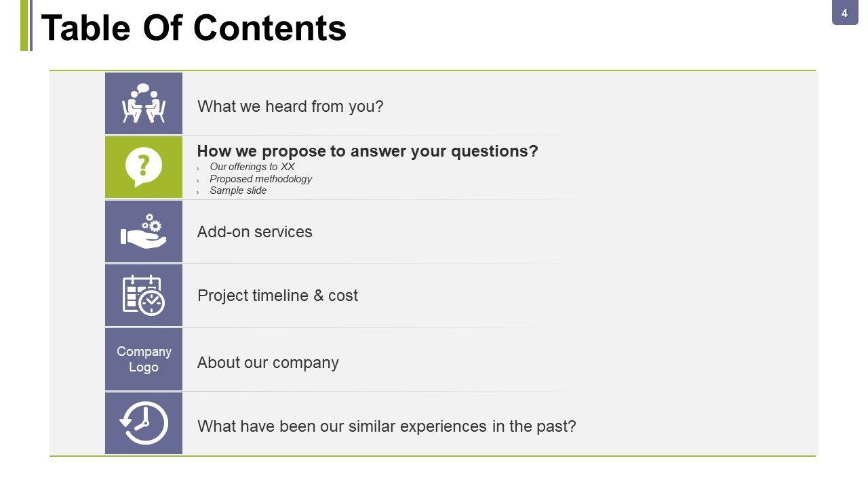Select the 'About our company' entry

pyautogui.click(x=268, y=363)
